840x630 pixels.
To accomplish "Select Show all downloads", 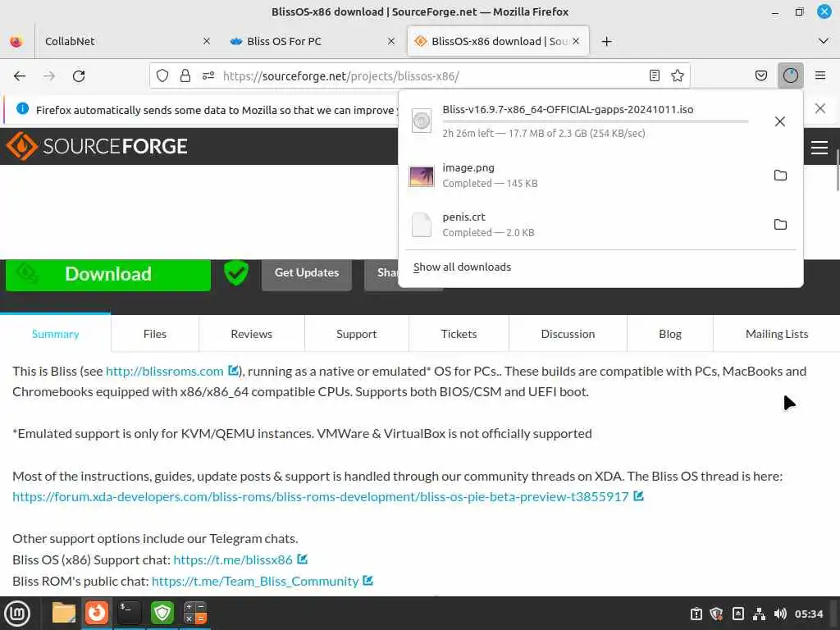I will click(462, 267).
